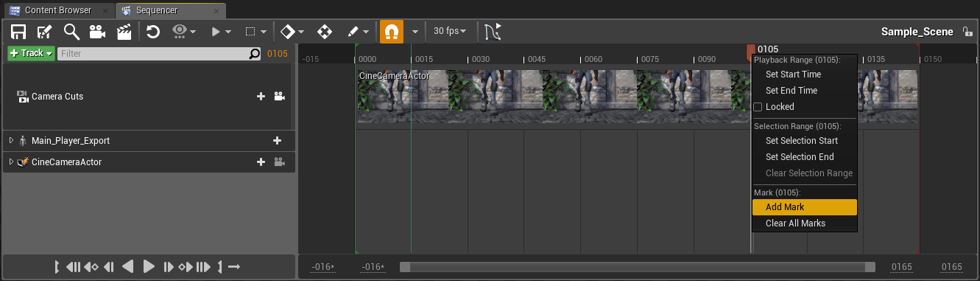Open the curve editor icon

[x=493, y=32]
